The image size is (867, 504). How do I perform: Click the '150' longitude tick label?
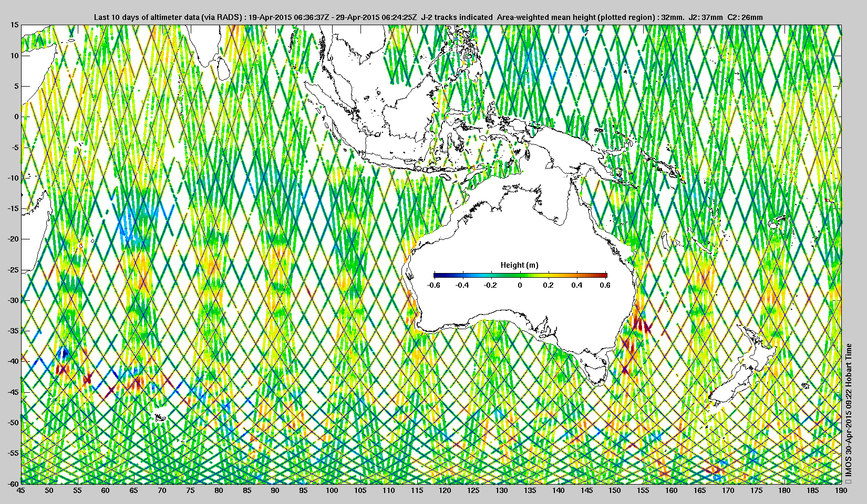tap(615, 490)
